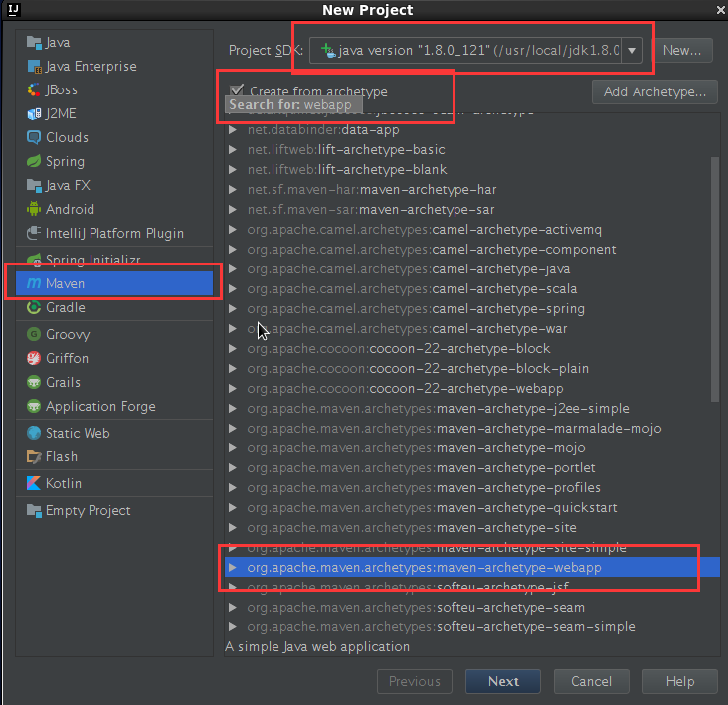Image resolution: width=728 pixels, height=705 pixels.
Task: Expand softeu-archetype-seam-simple node
Action: click(x=233, y=627)
